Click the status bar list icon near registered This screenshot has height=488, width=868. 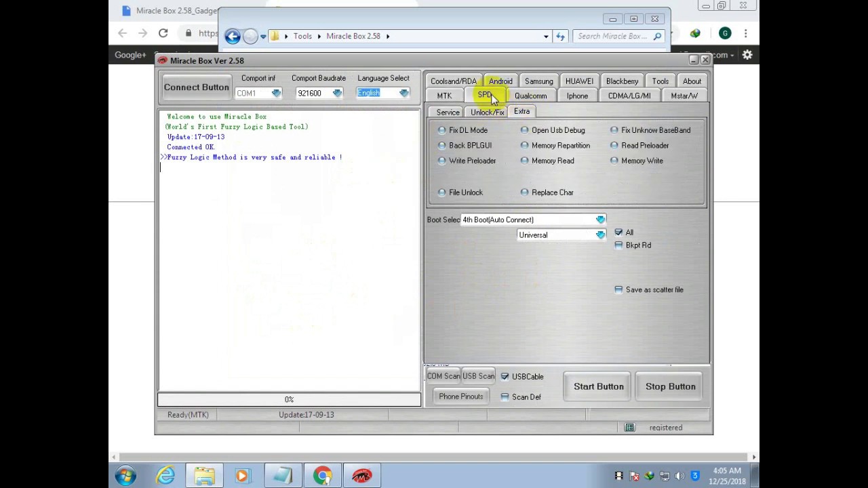[x=629, y=428]
